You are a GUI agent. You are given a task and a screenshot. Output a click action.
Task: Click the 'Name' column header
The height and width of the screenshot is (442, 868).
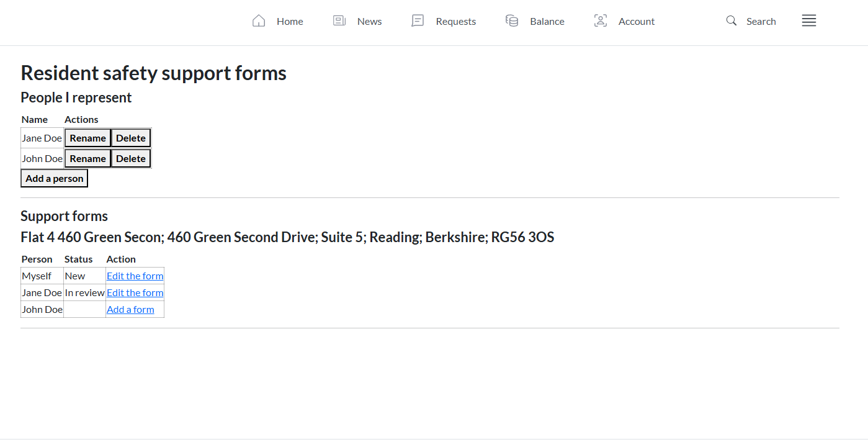pyautogui.click(x=35, y=119)
